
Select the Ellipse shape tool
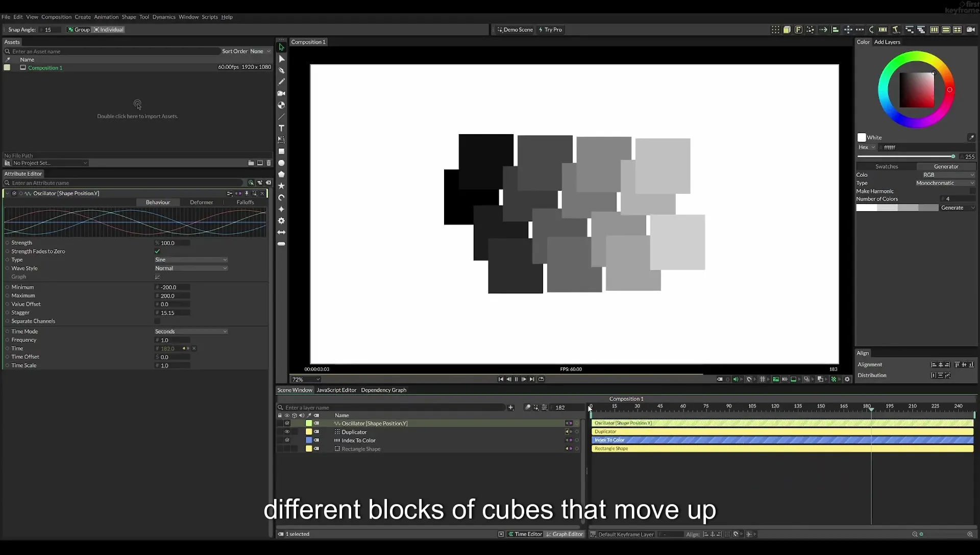click(281, 163)
